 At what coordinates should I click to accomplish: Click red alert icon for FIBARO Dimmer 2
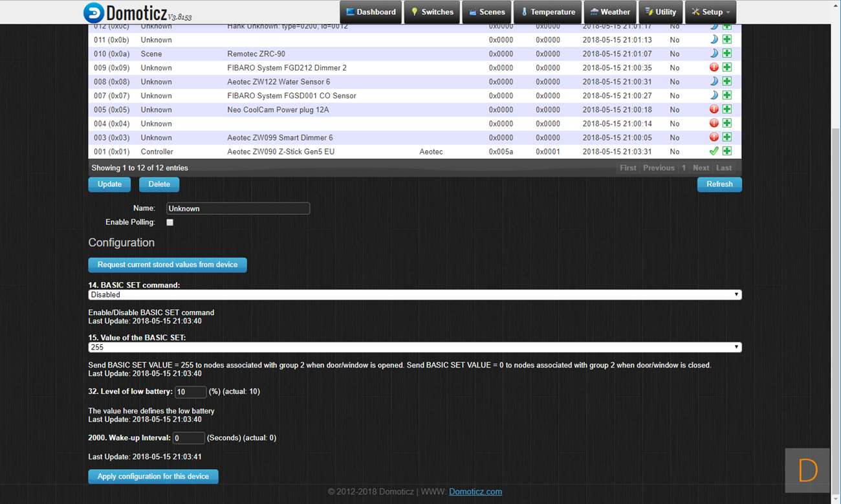point(714,67)
